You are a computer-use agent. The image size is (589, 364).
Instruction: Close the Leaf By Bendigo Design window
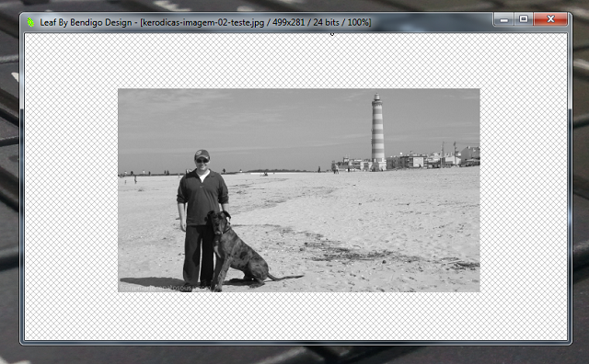[550, 19]
